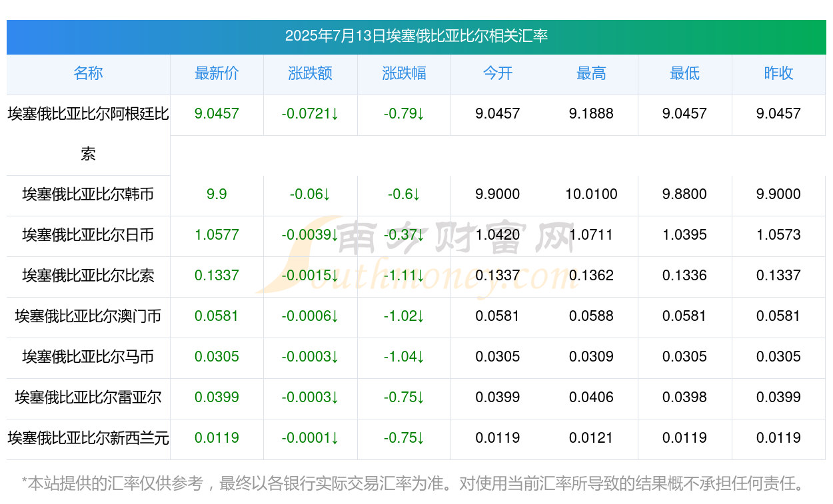The width and height of the screenshot is (833, 504).
Task: Select the 最新价 column header
Action: [217, 73]
